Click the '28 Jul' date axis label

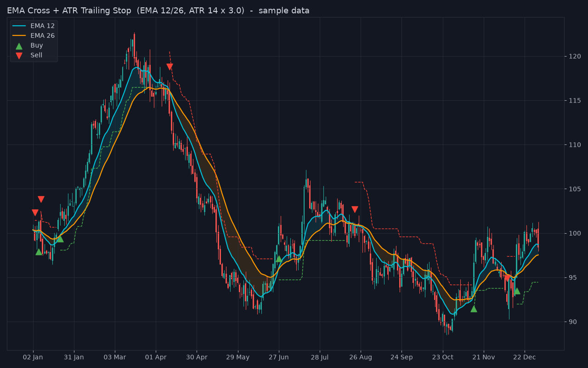pos(320,357)
